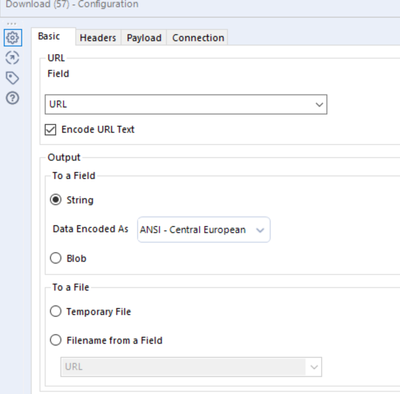Switch to the Payload tab
Screen dimensions: 400x394
tap(144, 38)
